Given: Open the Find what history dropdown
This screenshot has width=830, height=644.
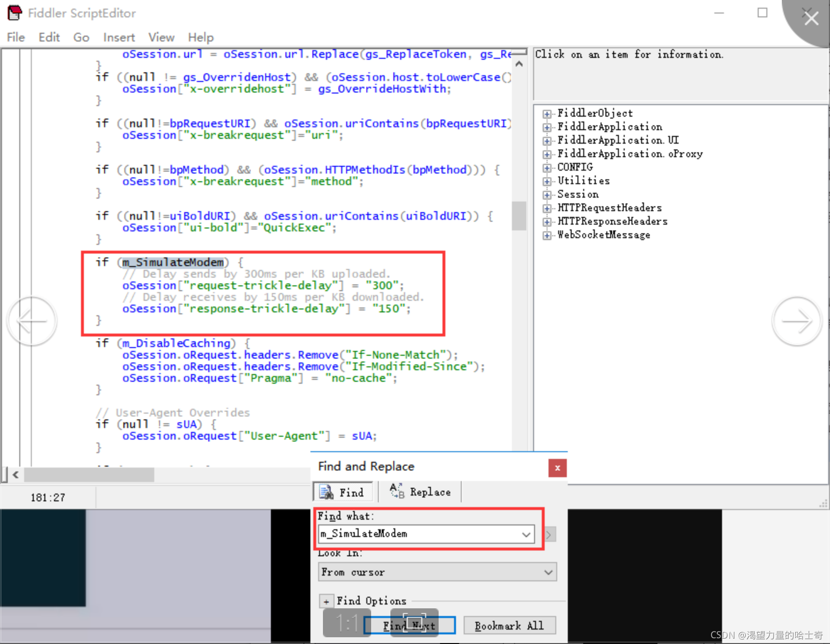Looking at the screenshot, I should pos(526,534).
